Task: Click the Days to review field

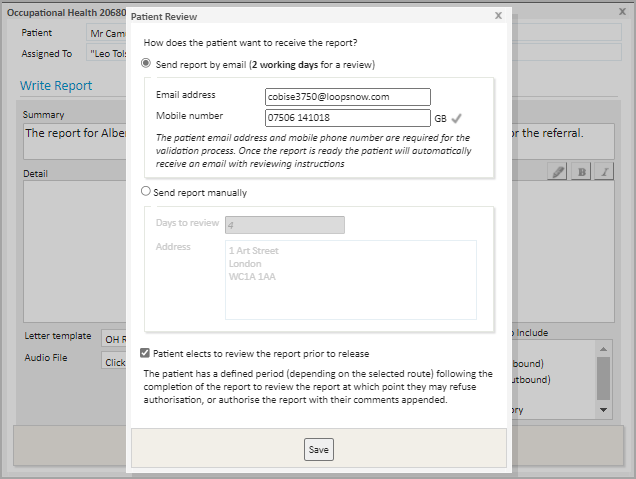Action: (x=285, y=225)
